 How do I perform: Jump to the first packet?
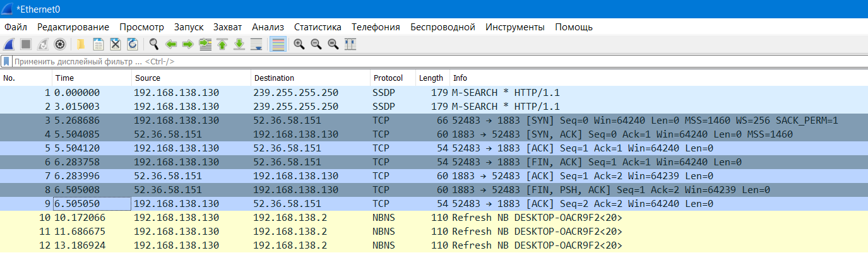pos(222,44)
